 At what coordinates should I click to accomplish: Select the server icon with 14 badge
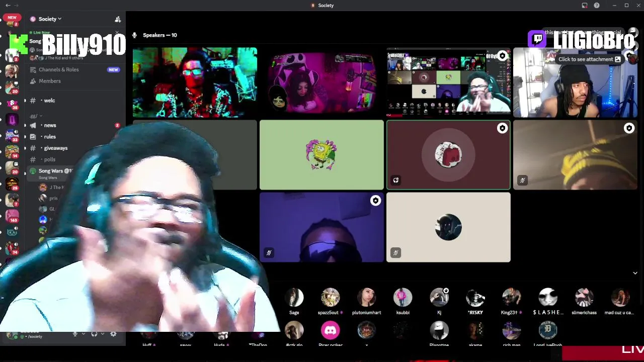[12, 151]
